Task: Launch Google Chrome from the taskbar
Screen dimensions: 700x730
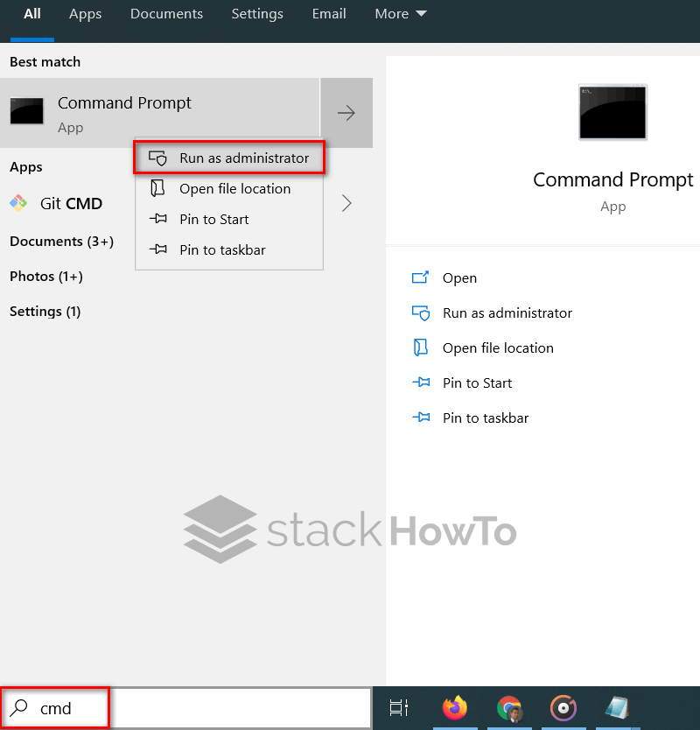Action: click(509, 709)
